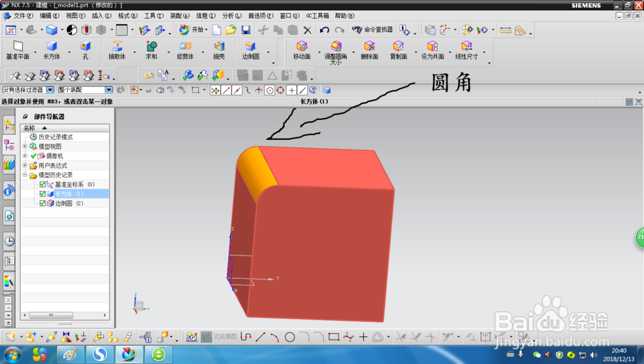644x364 pixels.
Task: Open the GC工具箱 menu
Action: (317, 15)
